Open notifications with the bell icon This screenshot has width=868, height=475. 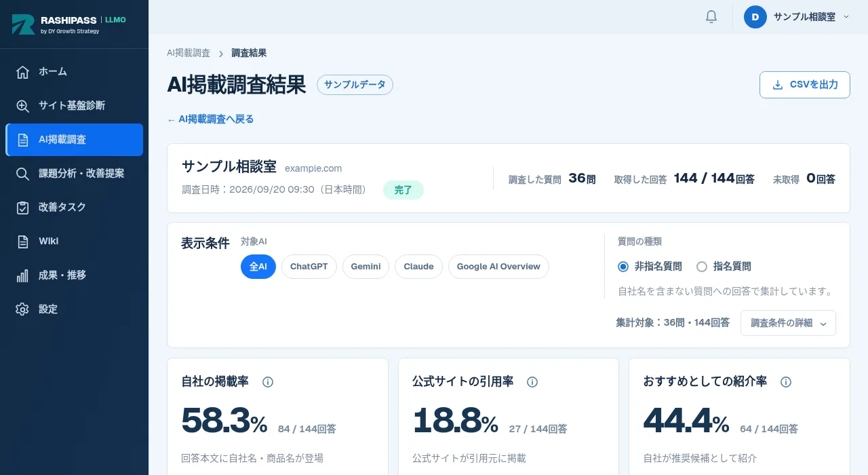pyautogui.click(x=711, y=17)
